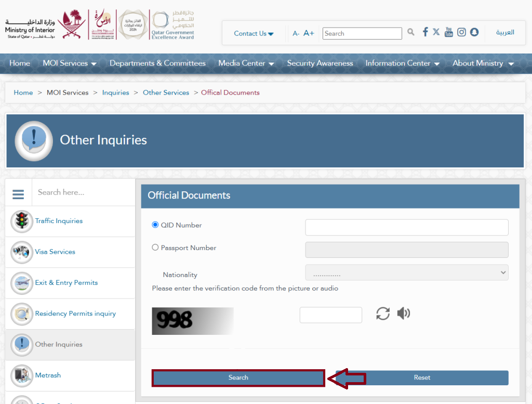
Task: Open the Facebook social icon
Action: pyautogui.click(x=425, y=32)
